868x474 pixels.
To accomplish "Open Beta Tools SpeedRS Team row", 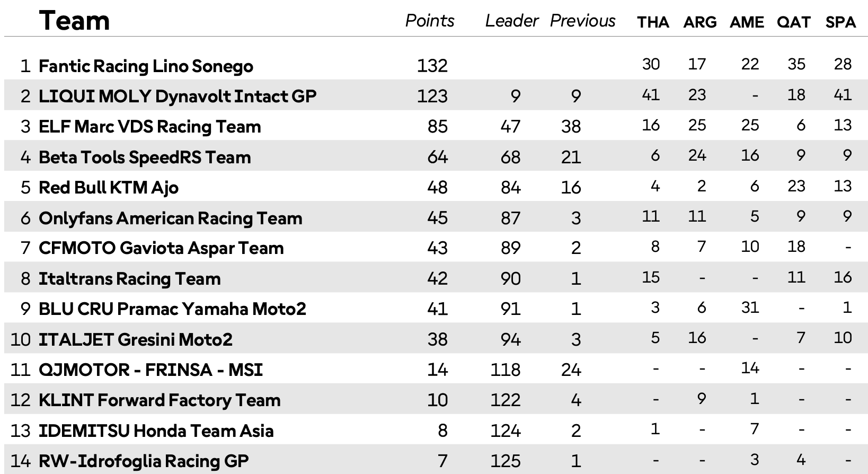I will 145,157.
